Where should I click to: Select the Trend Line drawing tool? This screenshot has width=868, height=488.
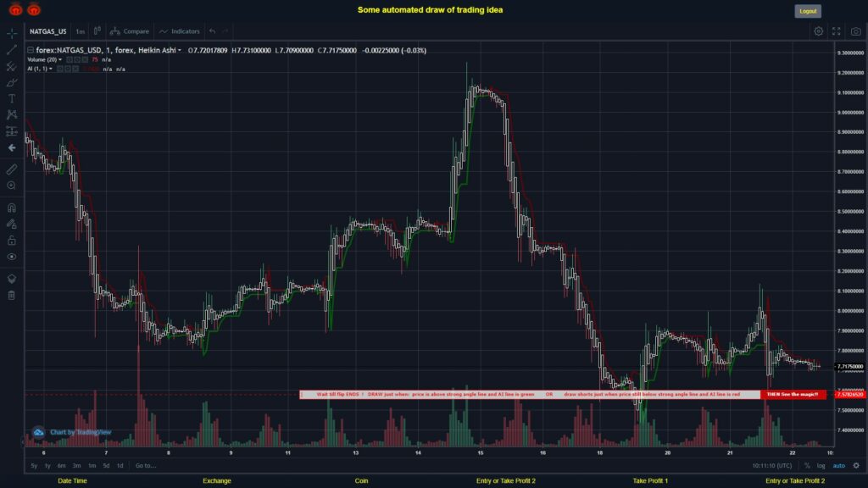[x=11, y=49]
